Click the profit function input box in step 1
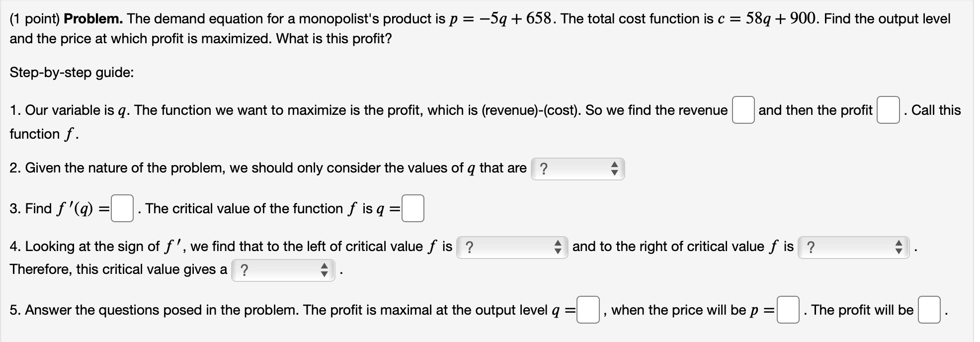980x342 pixels. [889, 110]
